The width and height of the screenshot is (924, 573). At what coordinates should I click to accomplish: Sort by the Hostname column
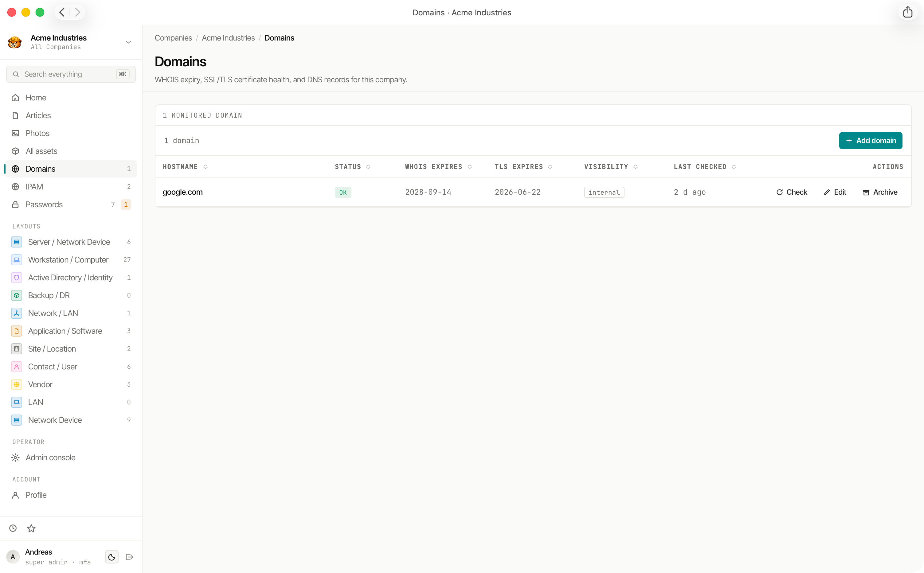click(185, 167)
